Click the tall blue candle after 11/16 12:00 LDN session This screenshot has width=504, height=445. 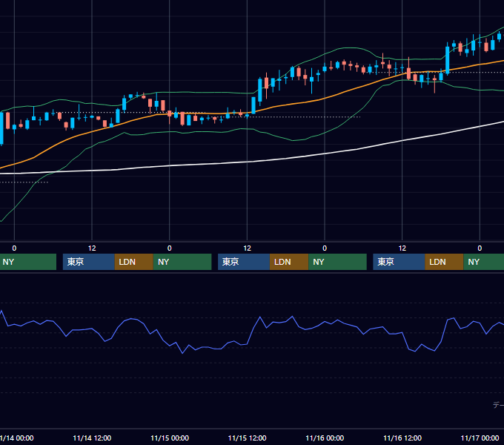pos(448,61)
